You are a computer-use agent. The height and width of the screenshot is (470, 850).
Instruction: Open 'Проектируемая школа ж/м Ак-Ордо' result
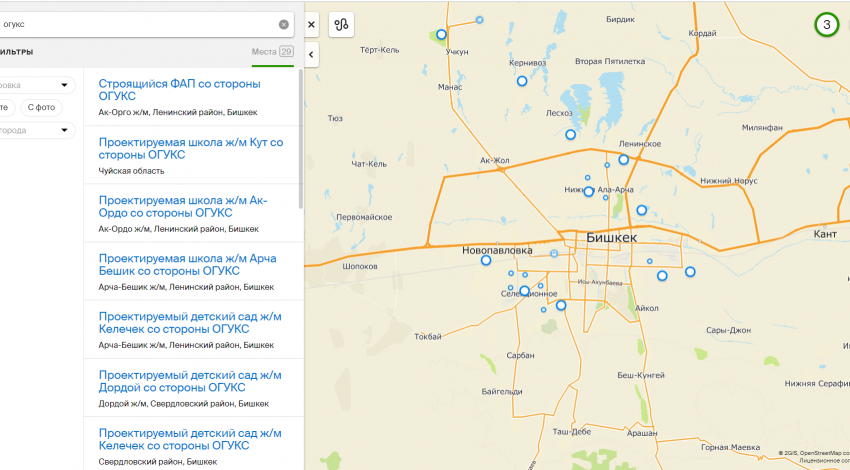[183, 206]
